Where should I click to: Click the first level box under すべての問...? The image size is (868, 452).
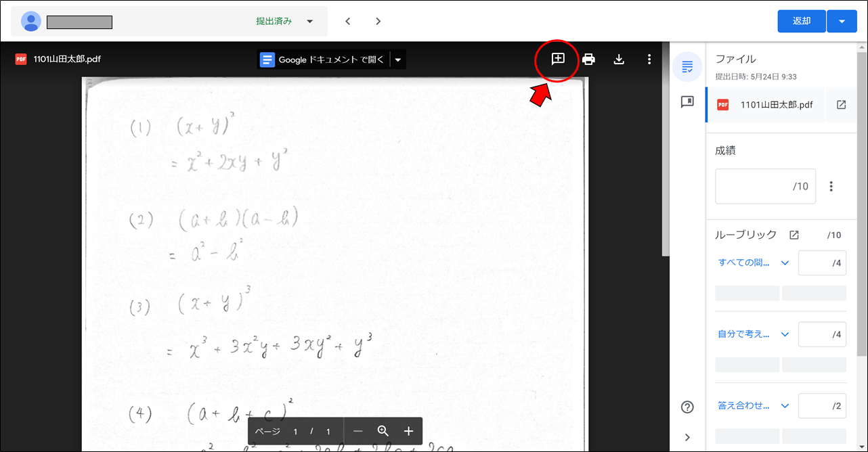(747, 293)
